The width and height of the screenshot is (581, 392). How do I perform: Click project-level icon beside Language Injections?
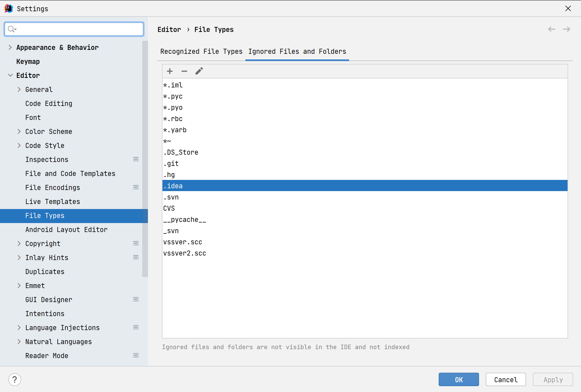[x=136, y=328]
